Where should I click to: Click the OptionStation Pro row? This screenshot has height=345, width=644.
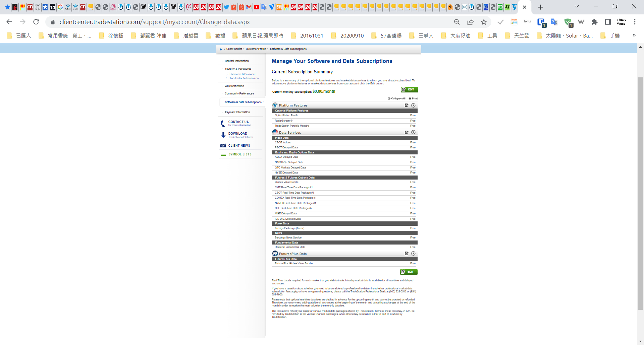[344, 116]
